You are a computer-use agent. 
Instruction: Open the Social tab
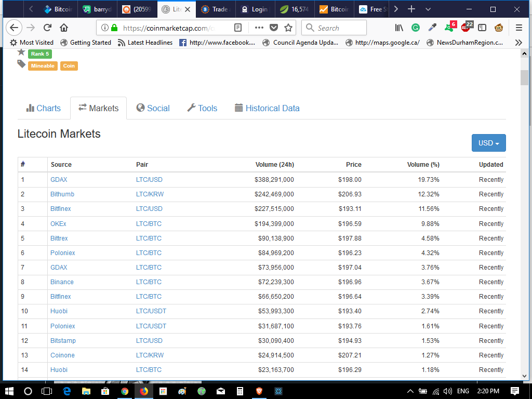[x=153, y=108]
